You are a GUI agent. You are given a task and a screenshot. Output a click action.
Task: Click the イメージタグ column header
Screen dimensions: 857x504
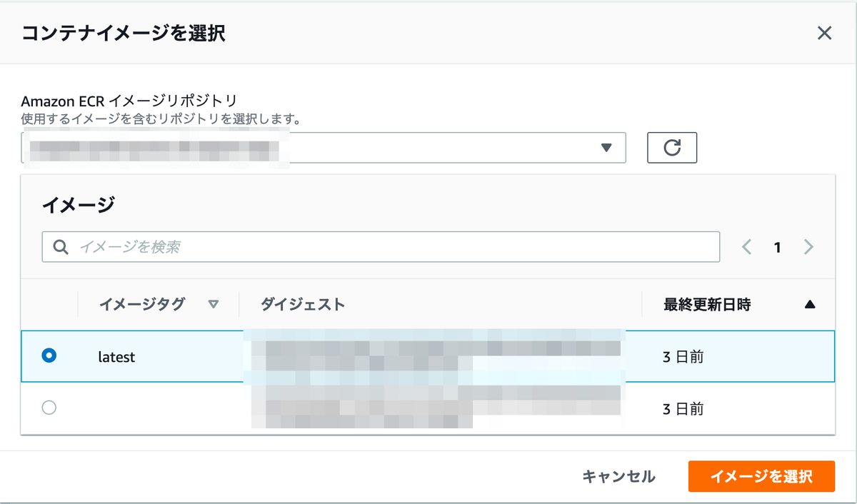pos(143,303)
